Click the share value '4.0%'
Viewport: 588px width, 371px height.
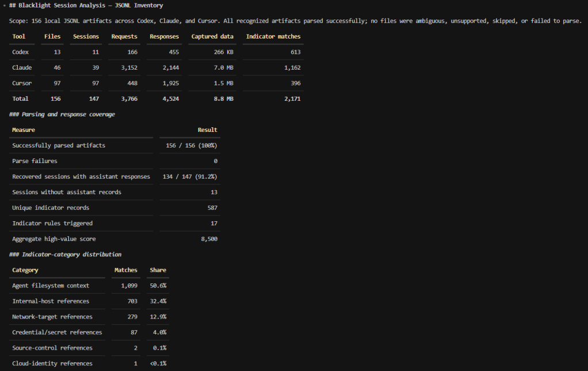(x=159, y=332)
